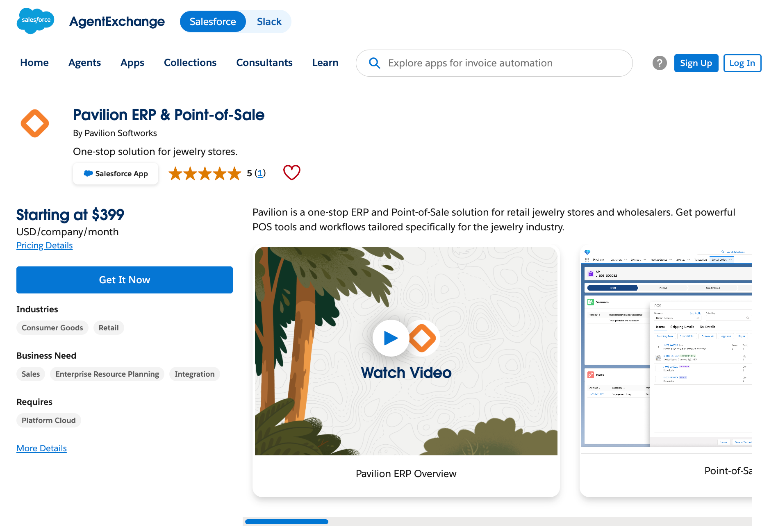Image resolution: width=769 pixels, height=532 pixels.
Task: Click the Log In button
Action: click(x=742, y=63)
